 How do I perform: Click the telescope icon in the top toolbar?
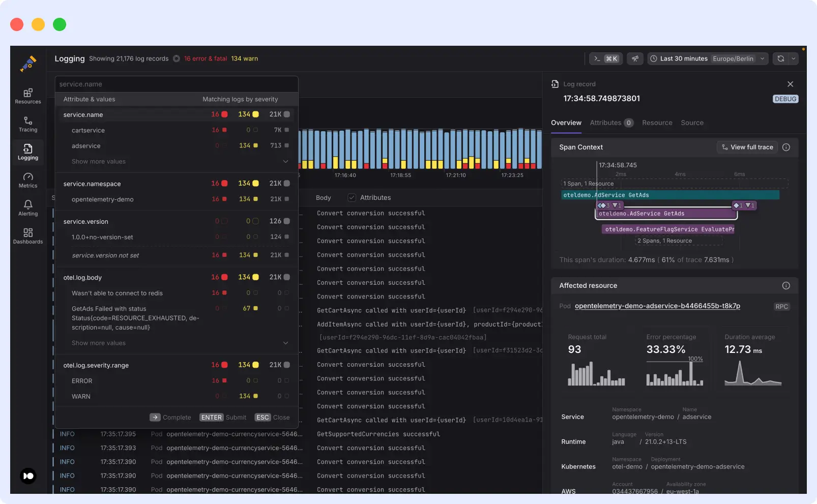[x=634, y=58]
